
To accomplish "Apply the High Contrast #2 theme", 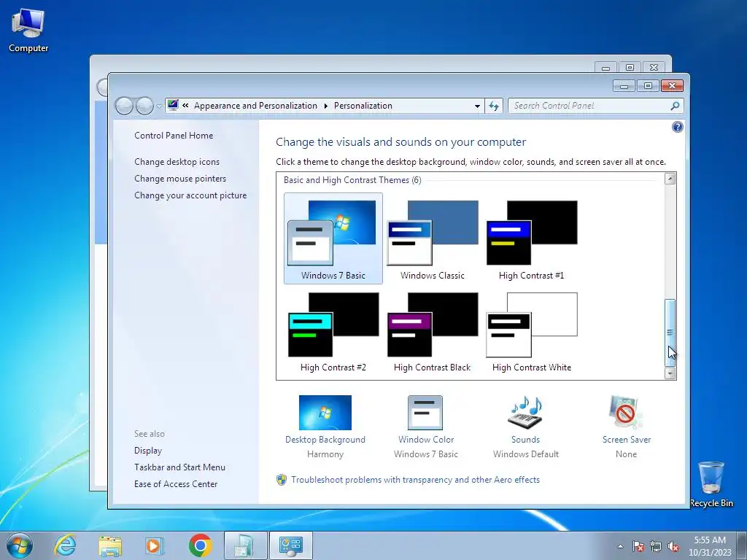I will pos(333,330).
